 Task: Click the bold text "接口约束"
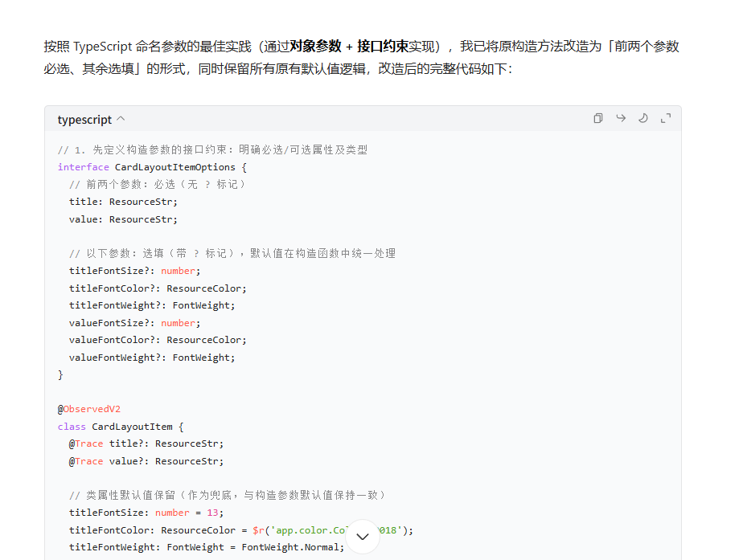pos(383,47)
